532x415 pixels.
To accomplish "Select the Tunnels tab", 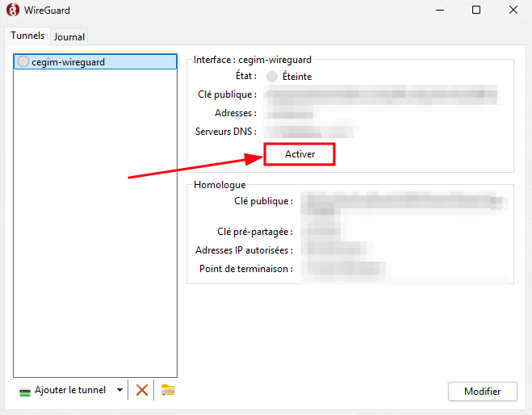I will click(x=27, y=36).
